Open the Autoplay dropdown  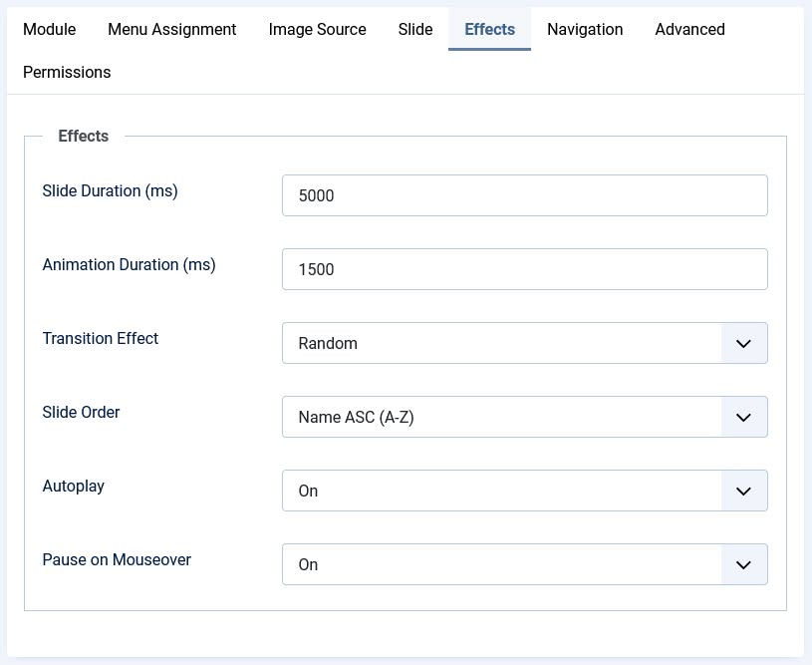click(x=525, y=491)
